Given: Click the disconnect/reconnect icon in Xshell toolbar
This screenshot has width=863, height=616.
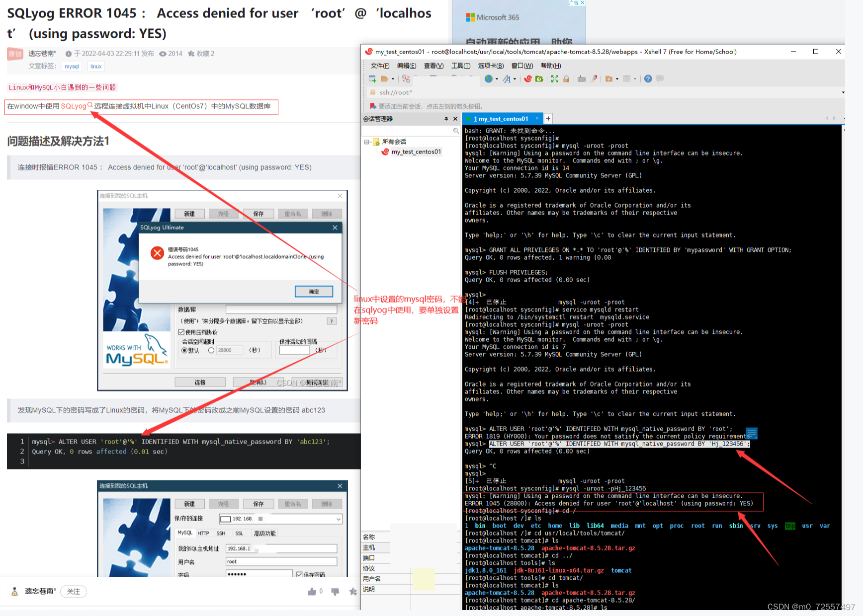Looking at the screenshot, I should tap(406, 79).
